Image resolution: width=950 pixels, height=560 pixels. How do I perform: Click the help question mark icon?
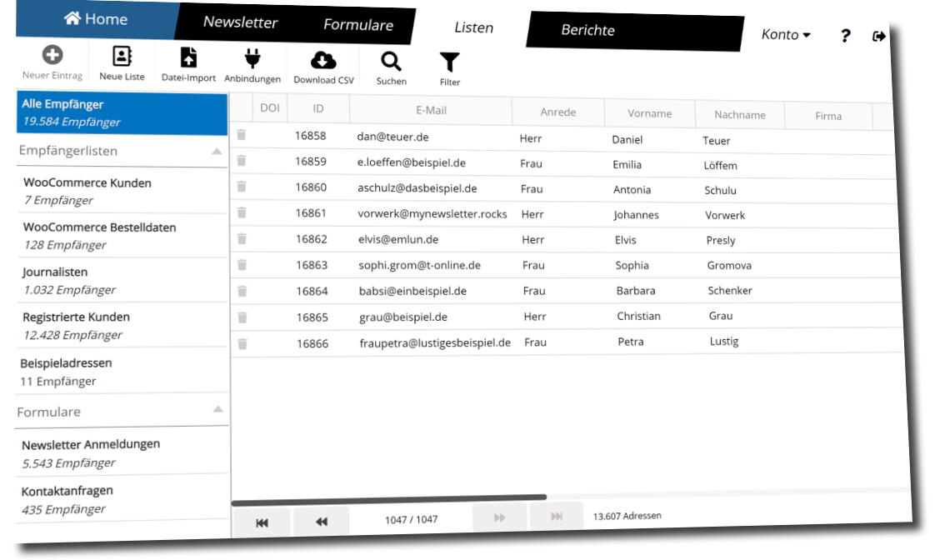pos(845,36)
